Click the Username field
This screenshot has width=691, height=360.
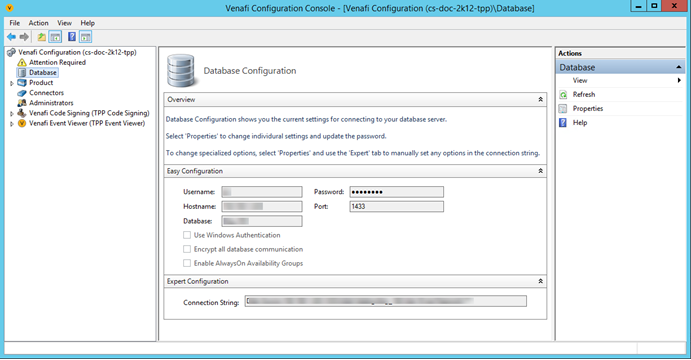[x=262, y=192]
